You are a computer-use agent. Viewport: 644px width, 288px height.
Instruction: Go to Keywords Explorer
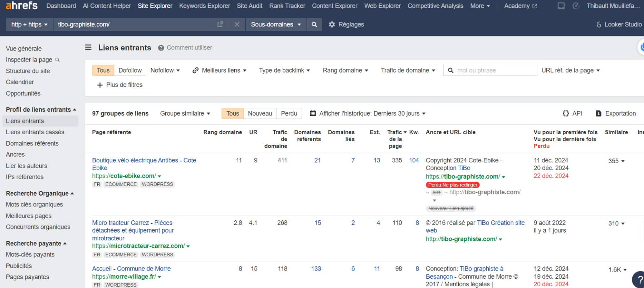click(205, 6)
